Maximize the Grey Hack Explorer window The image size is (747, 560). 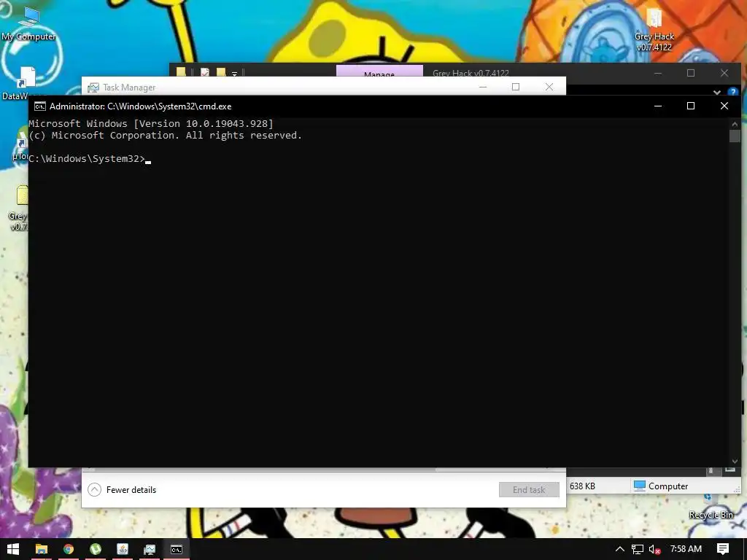tap(691, 73)
